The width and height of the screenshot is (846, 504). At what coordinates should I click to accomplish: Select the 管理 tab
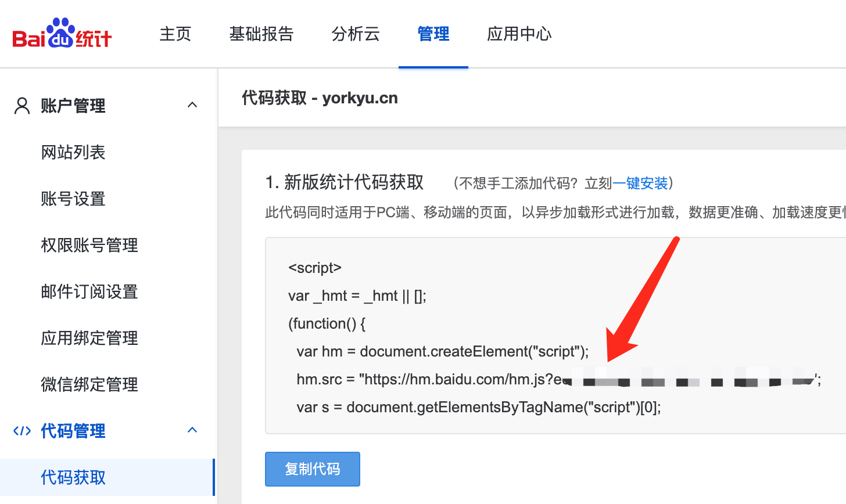coord(433,34)
